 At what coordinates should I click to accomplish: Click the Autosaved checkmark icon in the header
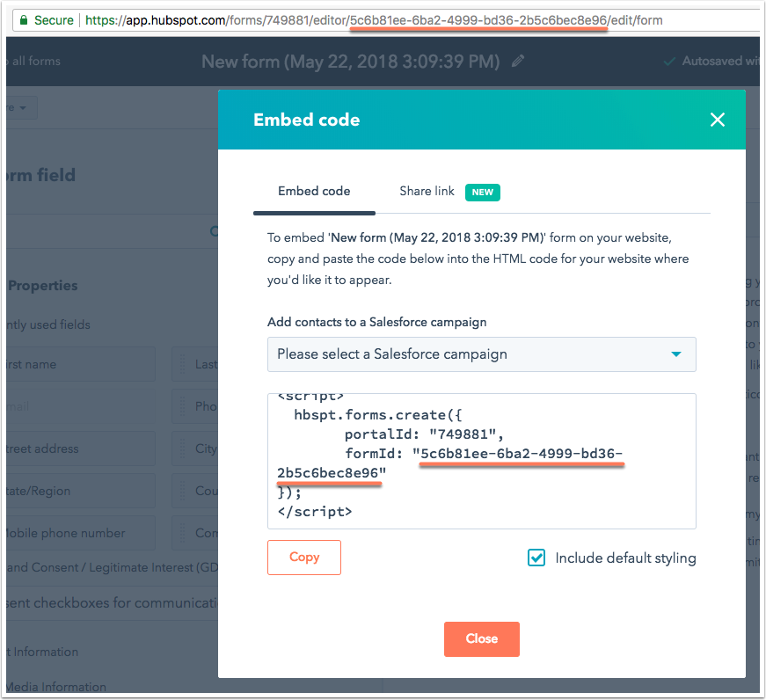(x=670, y=62)
